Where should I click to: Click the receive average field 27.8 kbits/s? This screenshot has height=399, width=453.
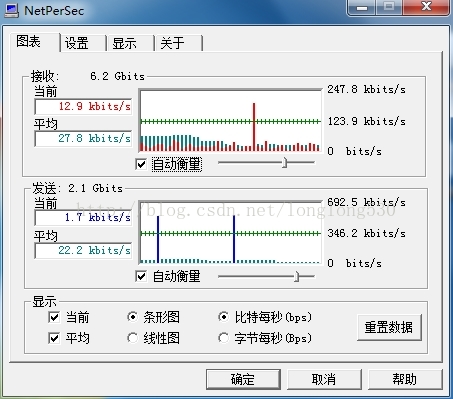83,139
